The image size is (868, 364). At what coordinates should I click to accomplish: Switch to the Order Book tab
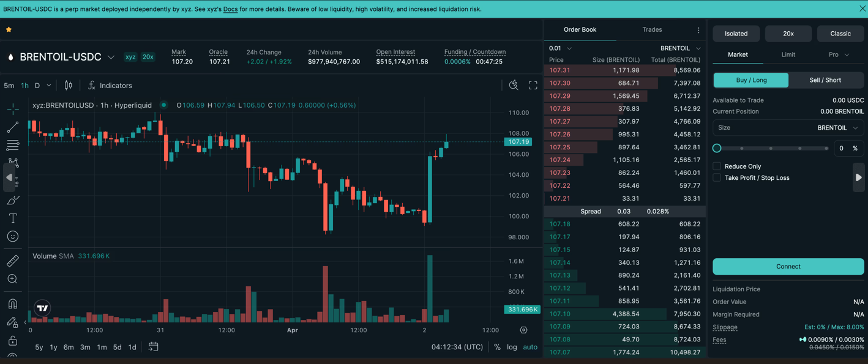(x=580, y=29)
